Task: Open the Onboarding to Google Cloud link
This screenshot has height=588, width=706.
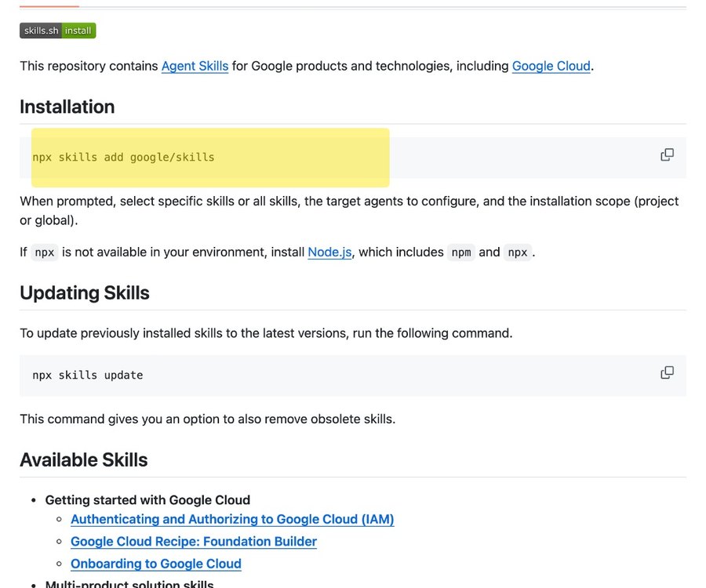Action: (x=156, y=564)
